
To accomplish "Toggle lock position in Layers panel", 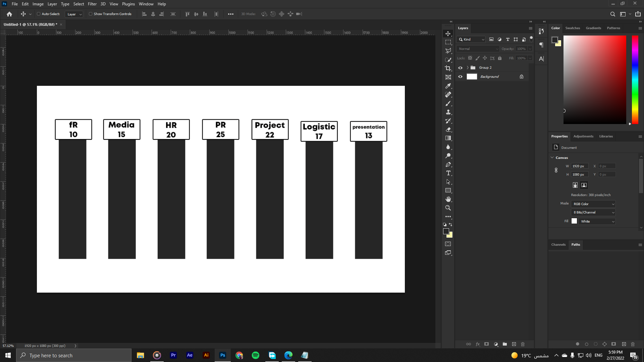I will (x=485, y=58).
